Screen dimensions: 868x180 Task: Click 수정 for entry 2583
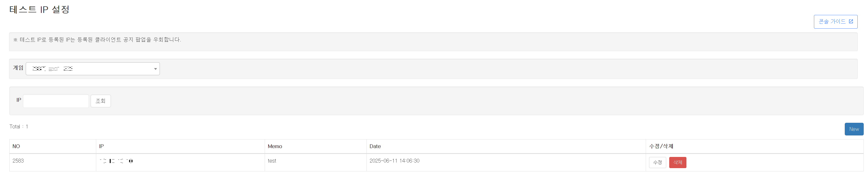(x=657, y=163)
